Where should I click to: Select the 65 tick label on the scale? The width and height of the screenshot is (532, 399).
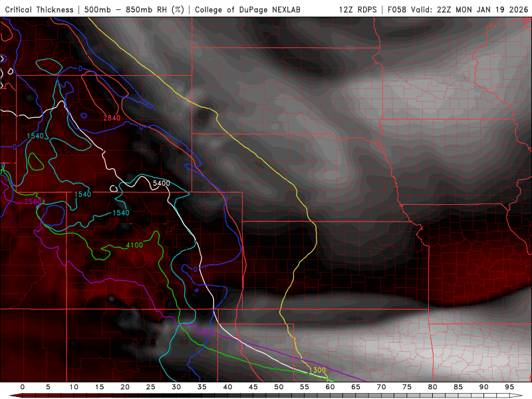click(356, 387)
